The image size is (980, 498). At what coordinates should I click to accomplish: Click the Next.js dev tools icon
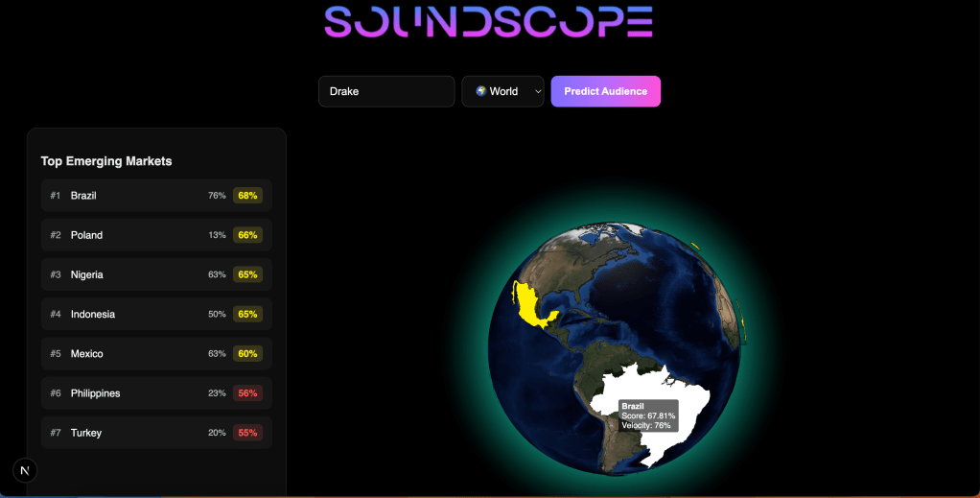[x=25, y=470]
